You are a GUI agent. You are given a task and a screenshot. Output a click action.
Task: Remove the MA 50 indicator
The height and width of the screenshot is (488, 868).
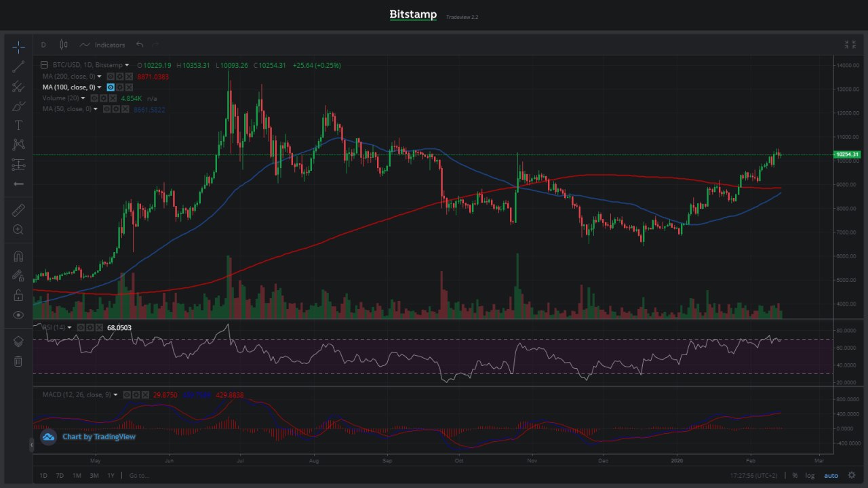[125, 109]
